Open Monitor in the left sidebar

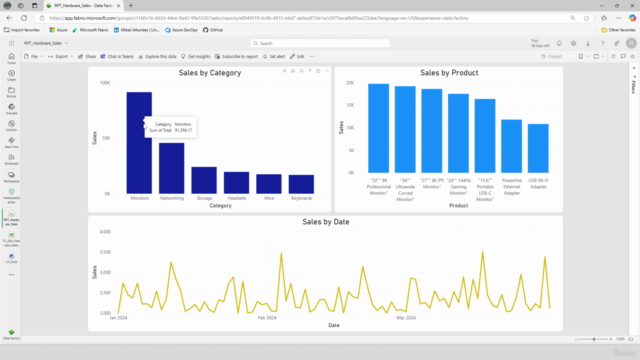[11, 126]
